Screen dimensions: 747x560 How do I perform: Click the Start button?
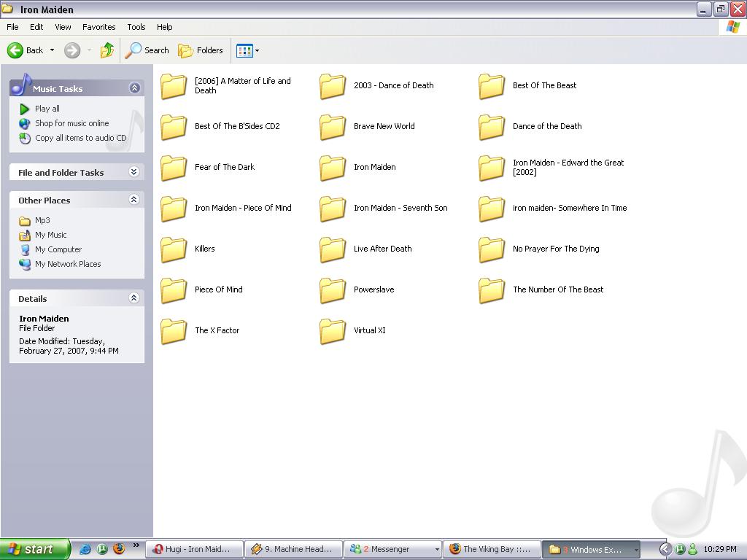point(35,549)
